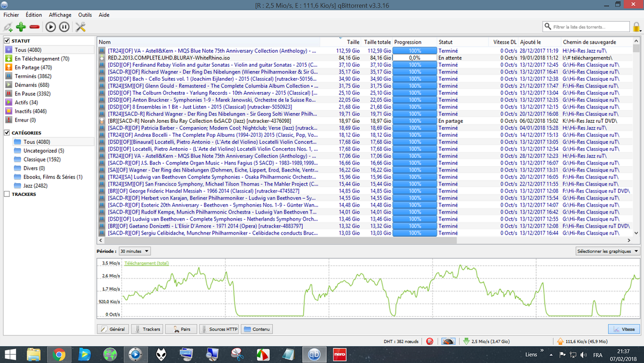The width and height of the screenshot is (644, 363).
Task: Select the 'Erreur (0)' filter icon
Action: [9, 120]
